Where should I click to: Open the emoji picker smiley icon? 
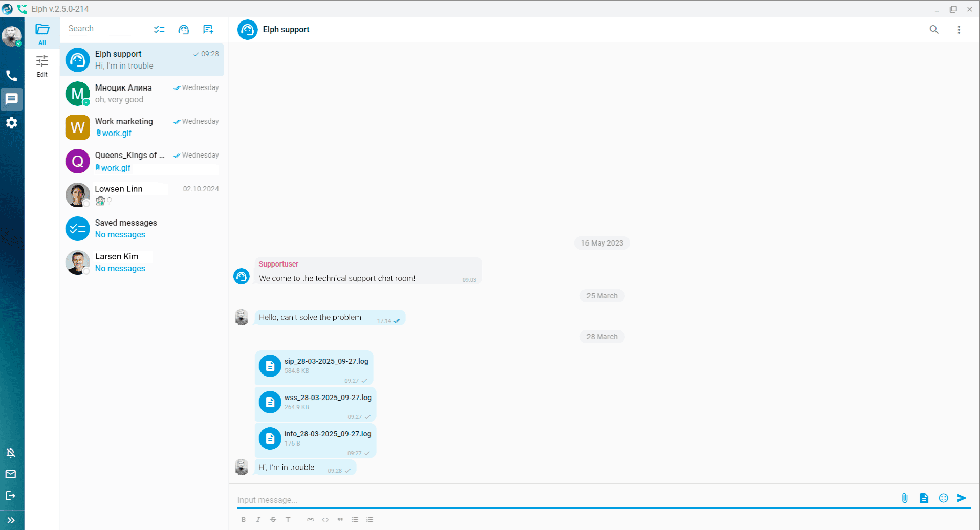[x=943, y=498]
